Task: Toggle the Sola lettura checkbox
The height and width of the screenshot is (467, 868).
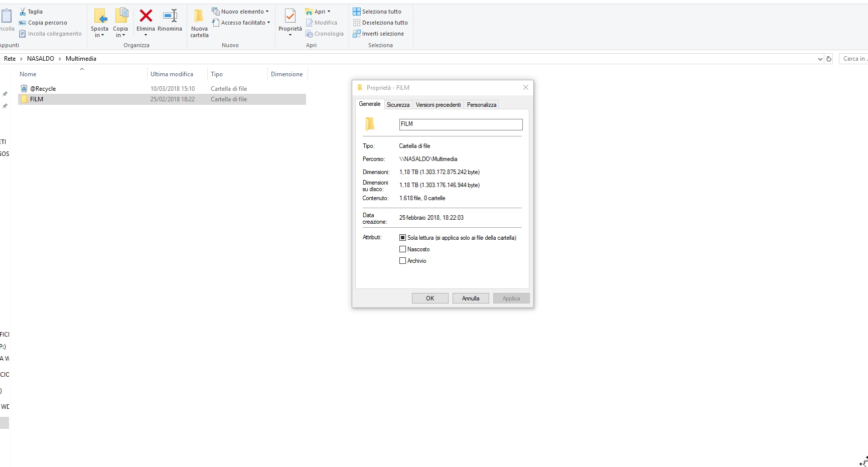Action: (x=402, y=238)
